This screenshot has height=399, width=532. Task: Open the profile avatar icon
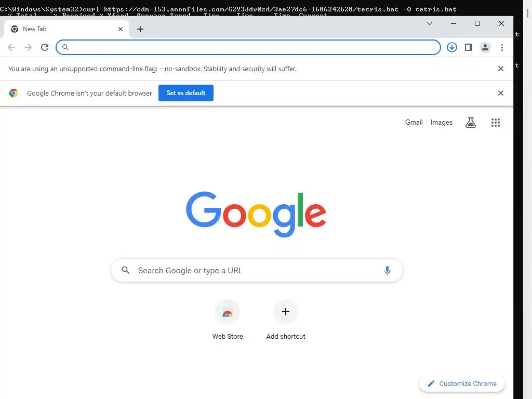coord(485,47)
